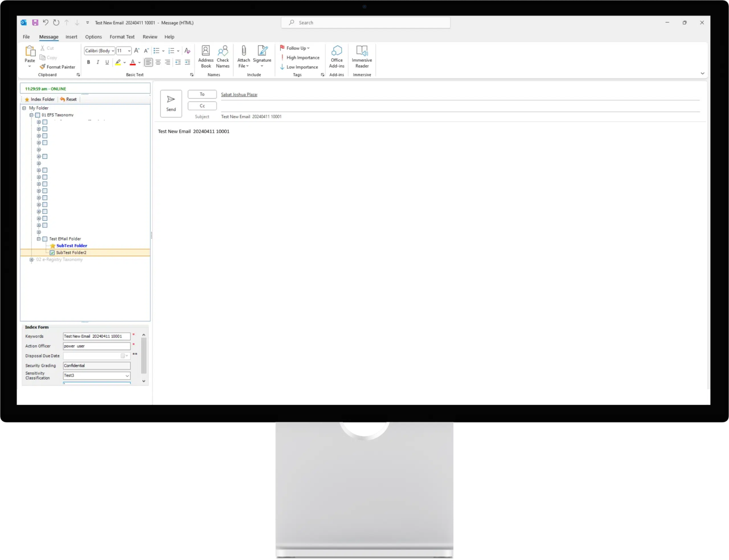Mark message as High Importance
Viewport: 729px width, 560px height.
[300, 58]
